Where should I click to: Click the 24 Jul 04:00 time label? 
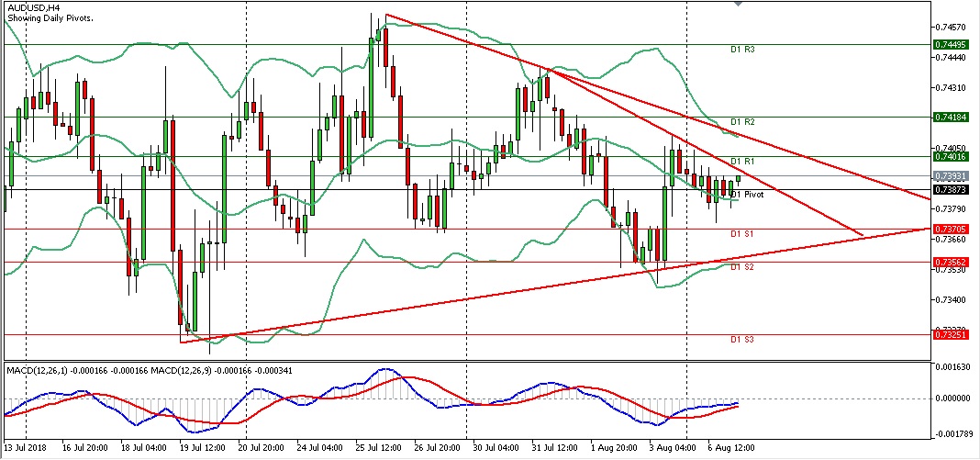[x=319, y=448]
